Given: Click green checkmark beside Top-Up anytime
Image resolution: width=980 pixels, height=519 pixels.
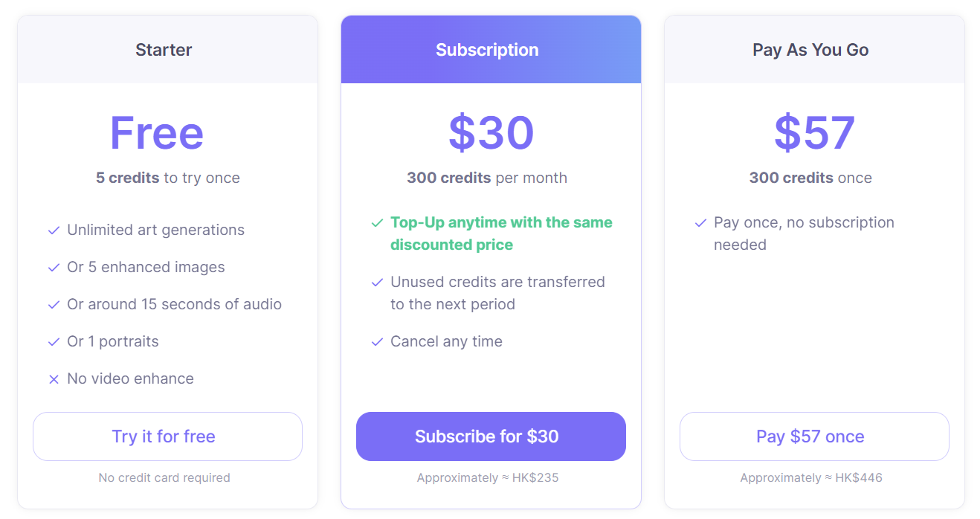Looking at the screenshot, I should pyautogui.click(x=377, y=223).
